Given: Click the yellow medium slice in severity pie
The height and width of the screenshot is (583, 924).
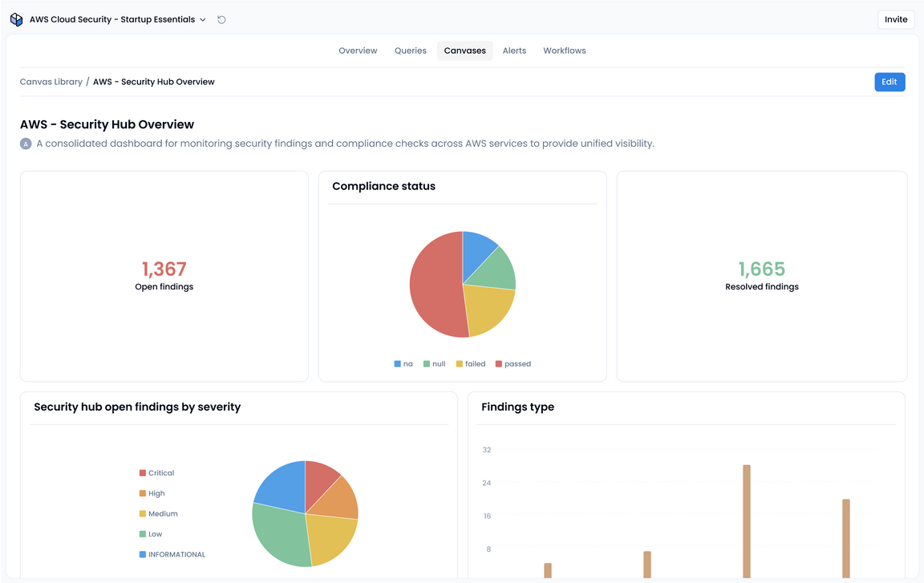Looking at the screenshot, I should 330,539.
